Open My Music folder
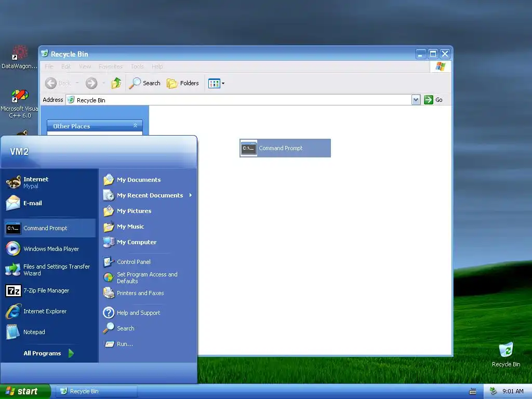Screen dimensions: 532x399 (x=148, y=227)
